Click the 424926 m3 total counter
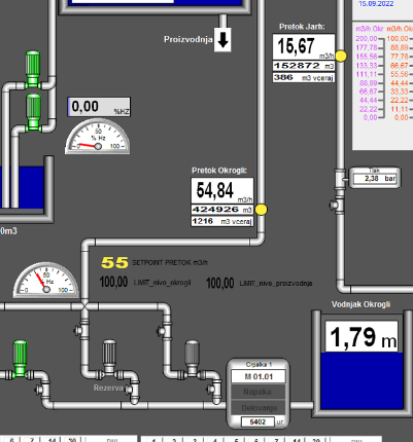The width and height of the screenshot is (413, 442). pyautogui.click(x=222, y=210)
